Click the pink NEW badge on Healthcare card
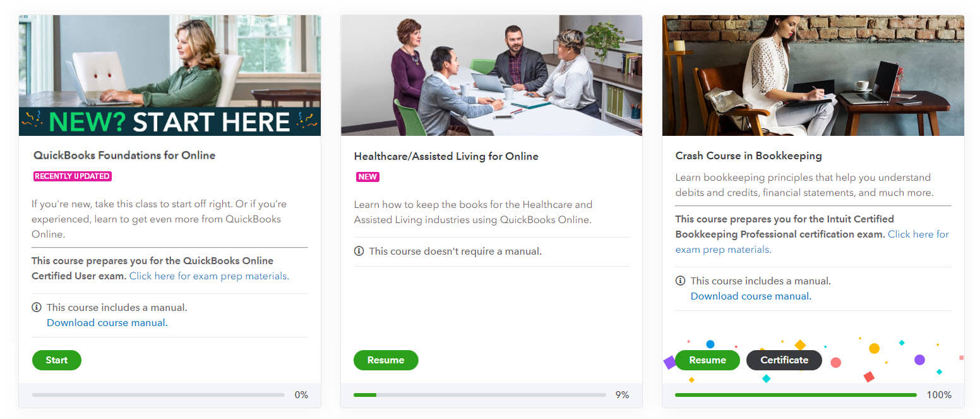Image resolution: width=980 pixels, height=419 pixels. click(367, 177)
